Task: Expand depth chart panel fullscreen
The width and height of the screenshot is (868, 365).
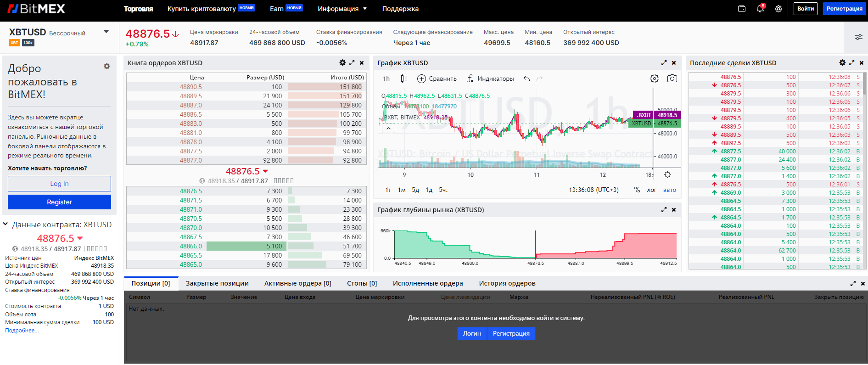Action: [x=664, y=210]
